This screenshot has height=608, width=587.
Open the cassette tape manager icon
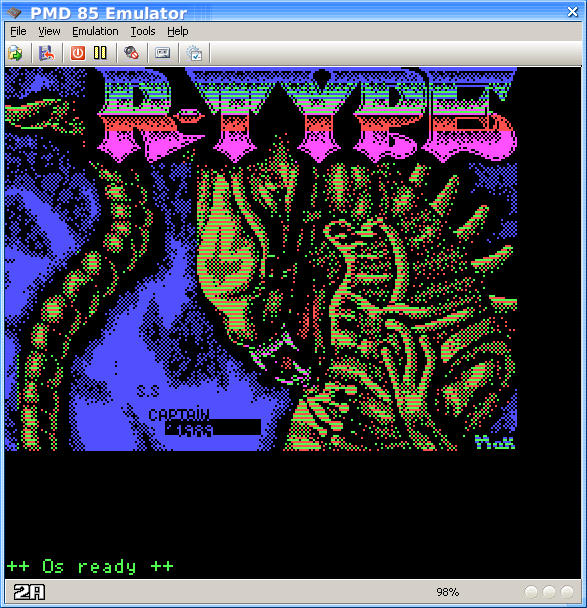click(162, 53)
